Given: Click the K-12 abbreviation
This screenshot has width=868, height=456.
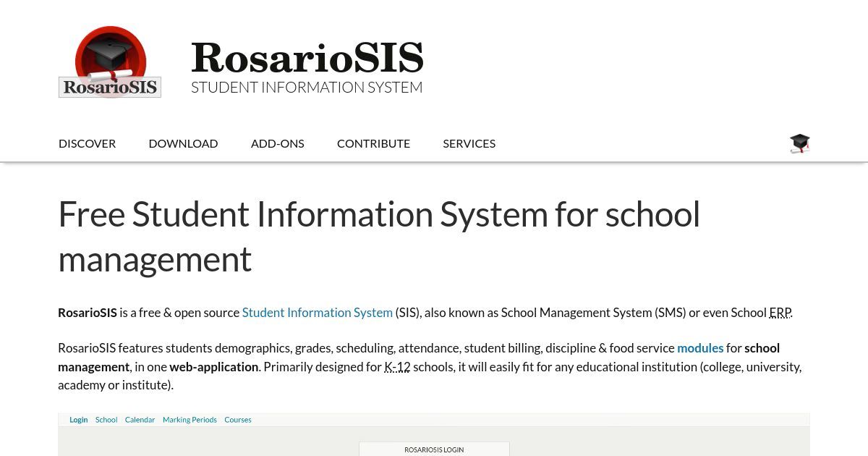Looking at the screenshot, I should 397,367.
